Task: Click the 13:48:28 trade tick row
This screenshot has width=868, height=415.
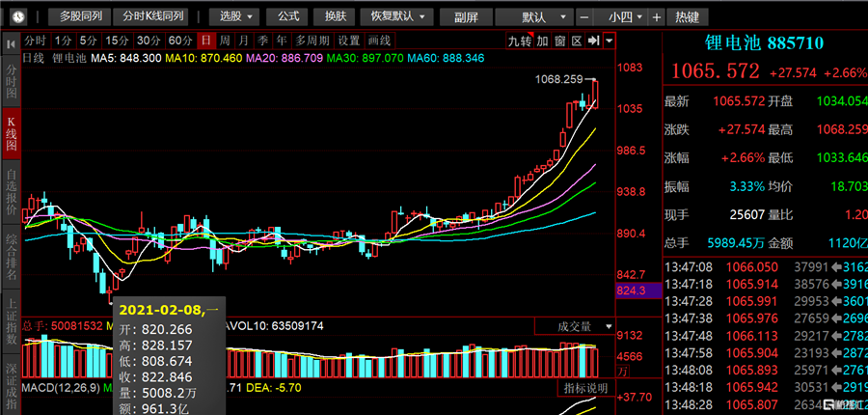Action: pos(765,405)
